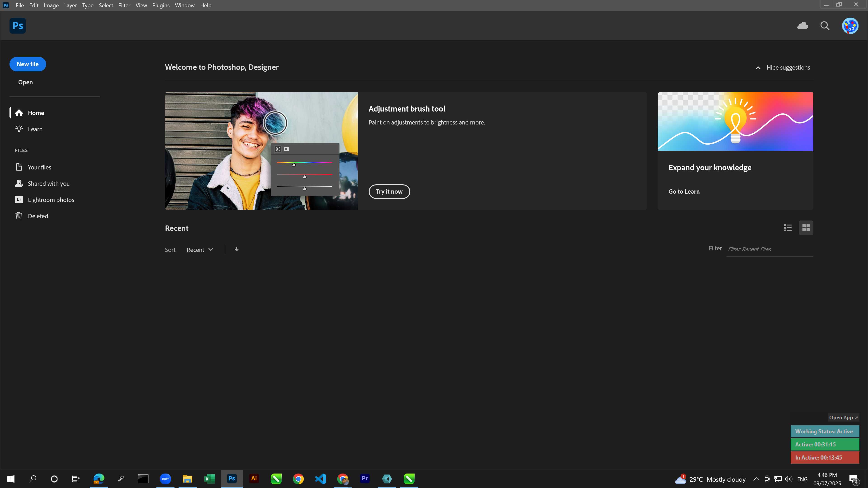Click the Adjustment brush tool thumbnail image
This screenshot has width=868, height=488.
point(261,151)
